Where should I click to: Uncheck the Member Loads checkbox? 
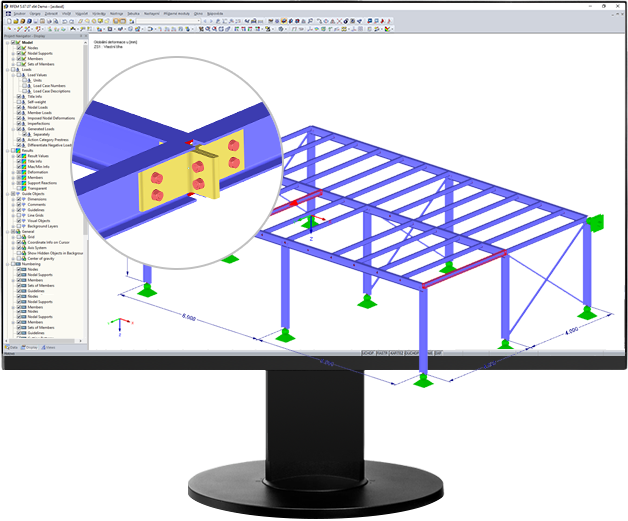[19, 113]
